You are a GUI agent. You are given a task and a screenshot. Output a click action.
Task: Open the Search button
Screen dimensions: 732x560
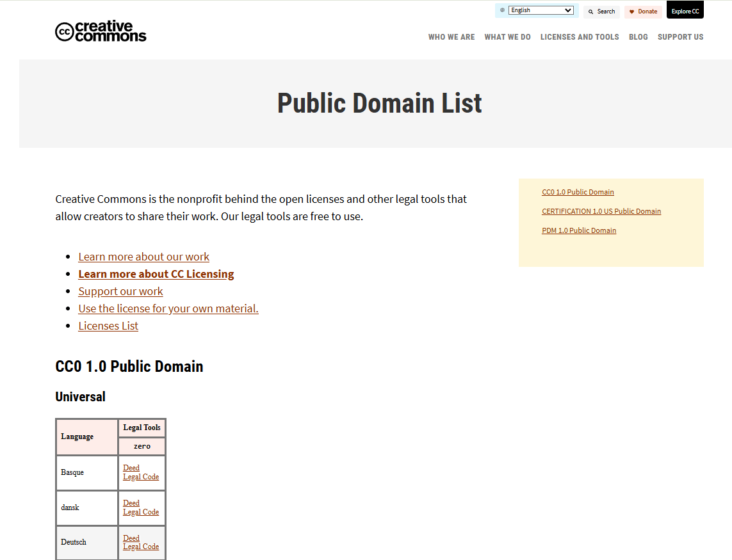tap(601, 12)
